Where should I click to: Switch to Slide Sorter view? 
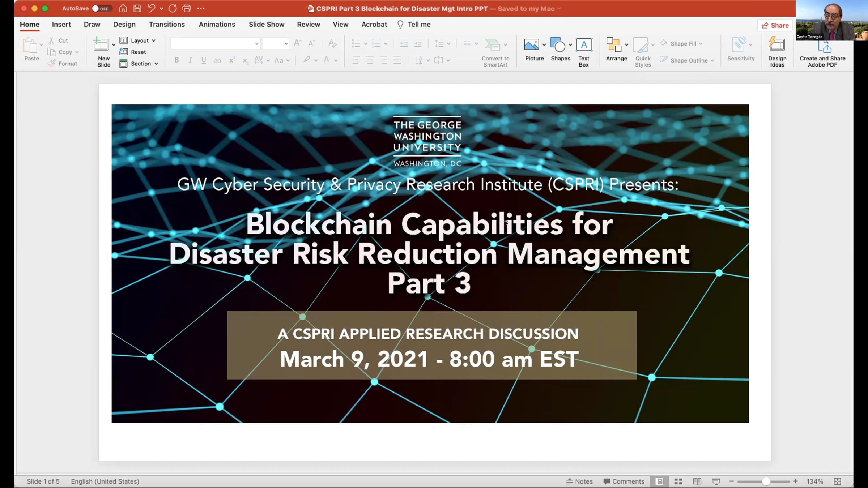click(x=678, y=481)
